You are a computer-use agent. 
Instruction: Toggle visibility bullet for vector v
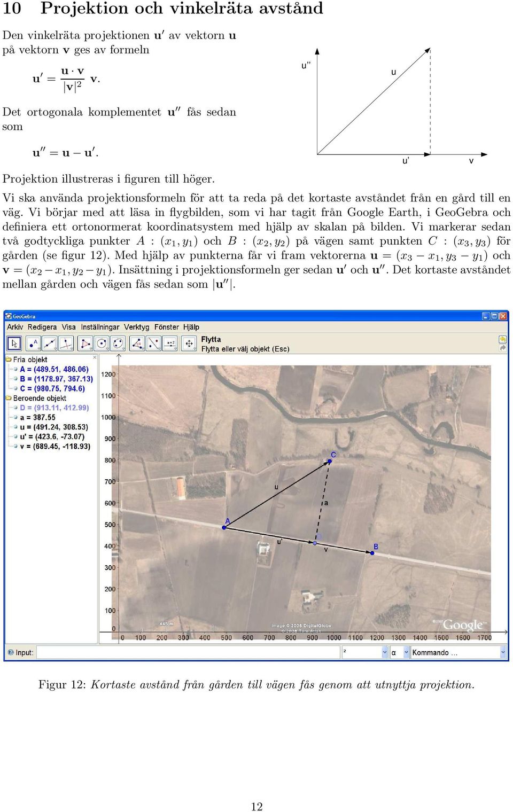[x=16, y=446]
